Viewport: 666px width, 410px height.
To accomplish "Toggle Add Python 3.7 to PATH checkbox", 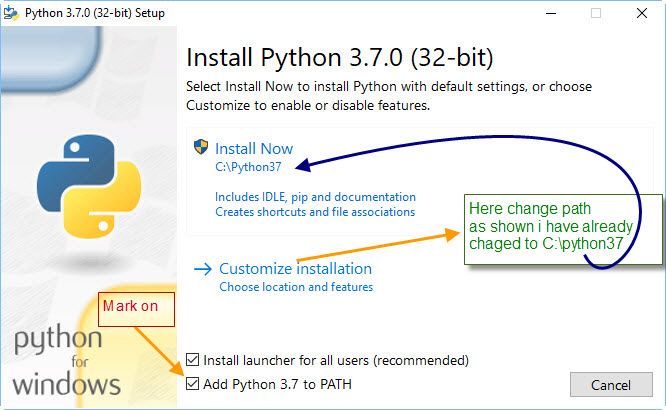I will click(192, 384).
